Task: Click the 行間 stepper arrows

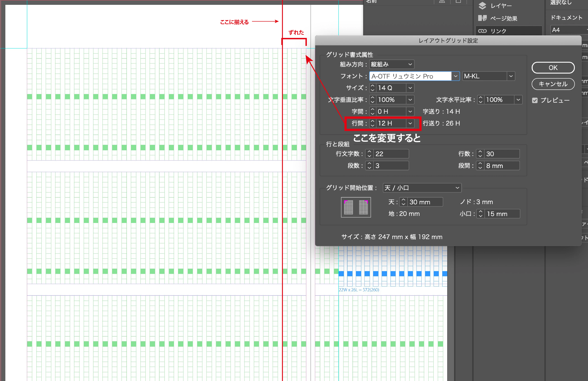Action: [x=373, y=123]
